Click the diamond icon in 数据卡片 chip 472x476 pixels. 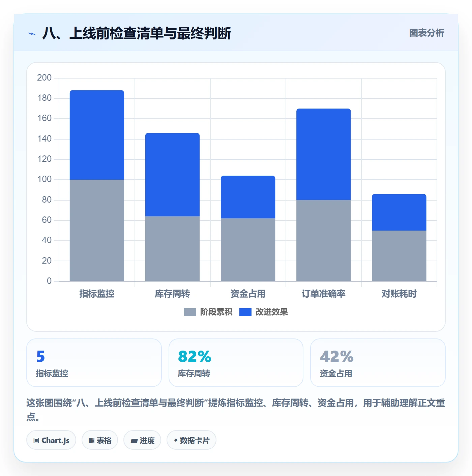(176, 440)
